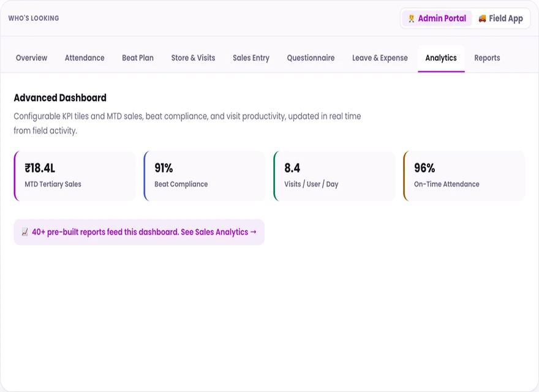
Task: Open the Leave & Expense tab
Action: click(380, 58)
